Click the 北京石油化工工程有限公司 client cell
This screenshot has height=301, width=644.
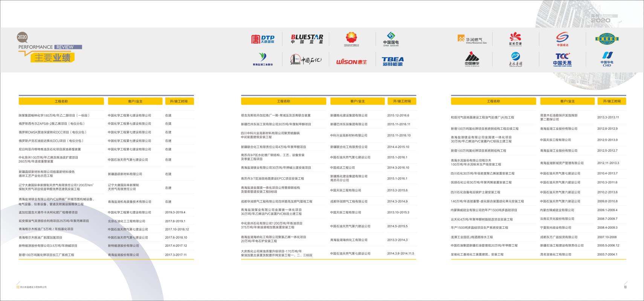click(127, 221)
